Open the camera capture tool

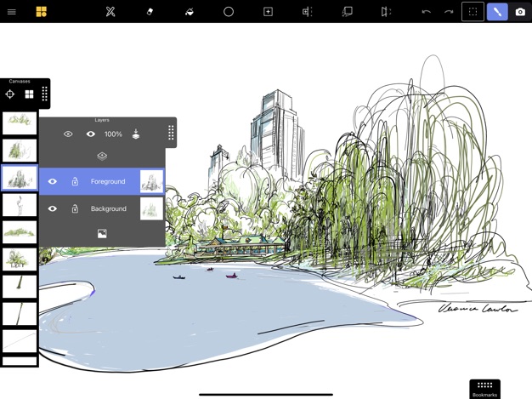[x=520, y=12]
